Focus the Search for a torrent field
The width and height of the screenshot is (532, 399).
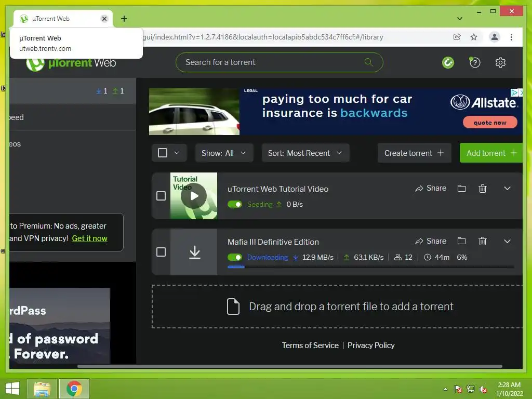click(x=279, y=62)
